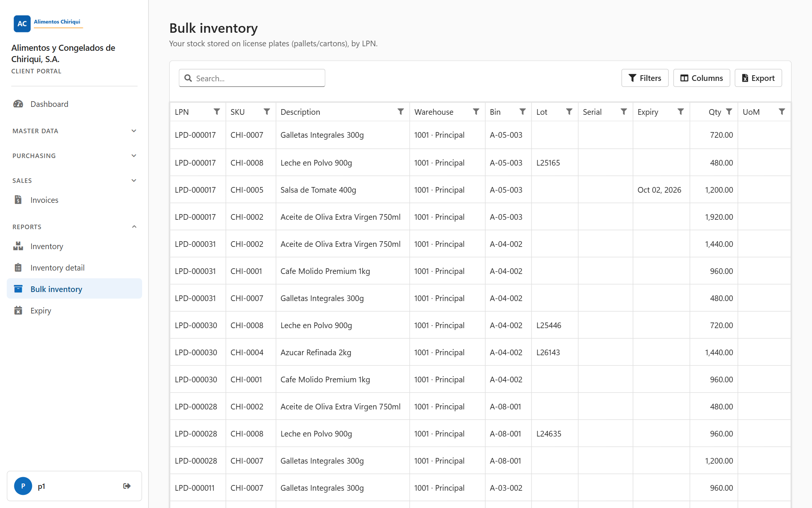Open the Dashboard page

click(x=74, y=104)
